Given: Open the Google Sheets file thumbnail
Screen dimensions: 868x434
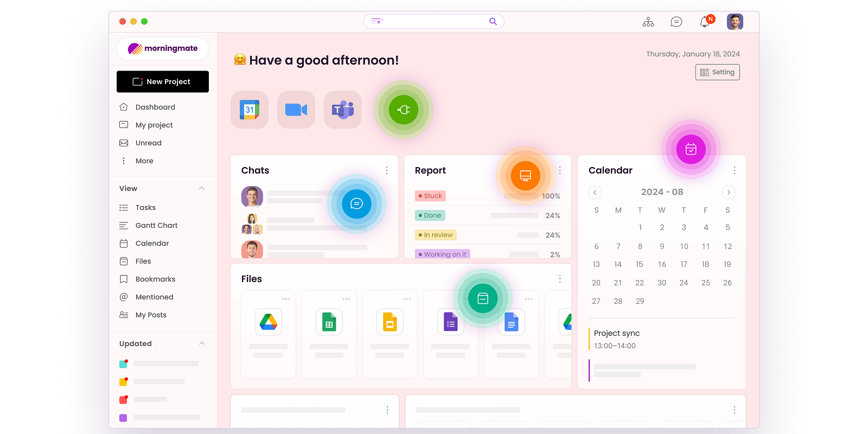Looking at the screenshot, I should click(x=329, y=322).
